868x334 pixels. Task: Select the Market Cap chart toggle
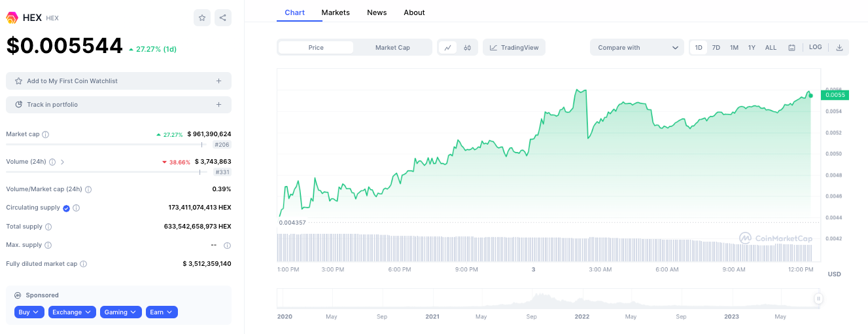(x=392, y=48)
